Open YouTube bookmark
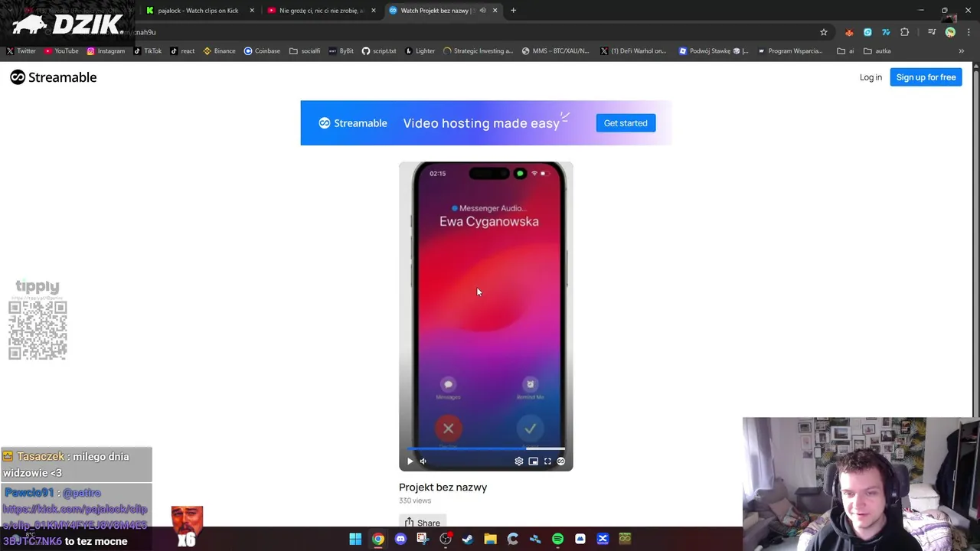Viewport: 980px width, 551px height. (x=61, y=51)
